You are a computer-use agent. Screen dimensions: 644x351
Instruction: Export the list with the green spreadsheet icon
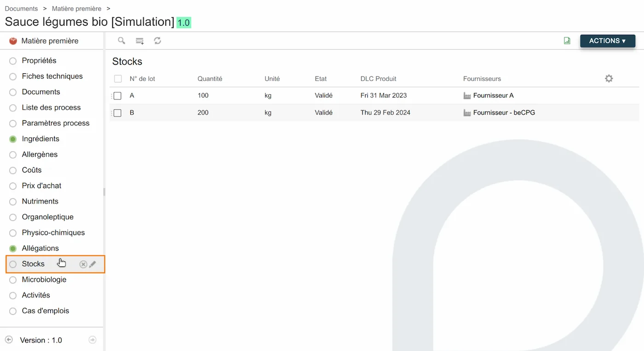[567, 41]
